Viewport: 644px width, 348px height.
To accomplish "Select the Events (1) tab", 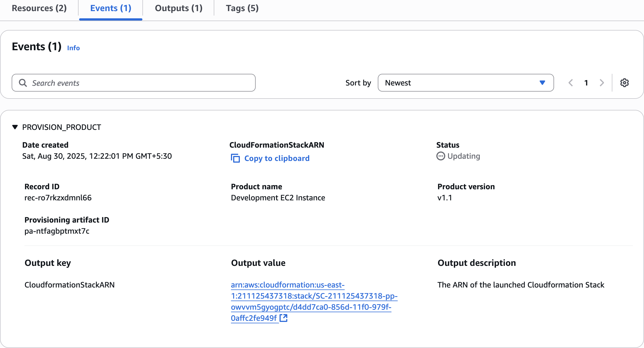I will pyautogui.click(x=110, y=8).
